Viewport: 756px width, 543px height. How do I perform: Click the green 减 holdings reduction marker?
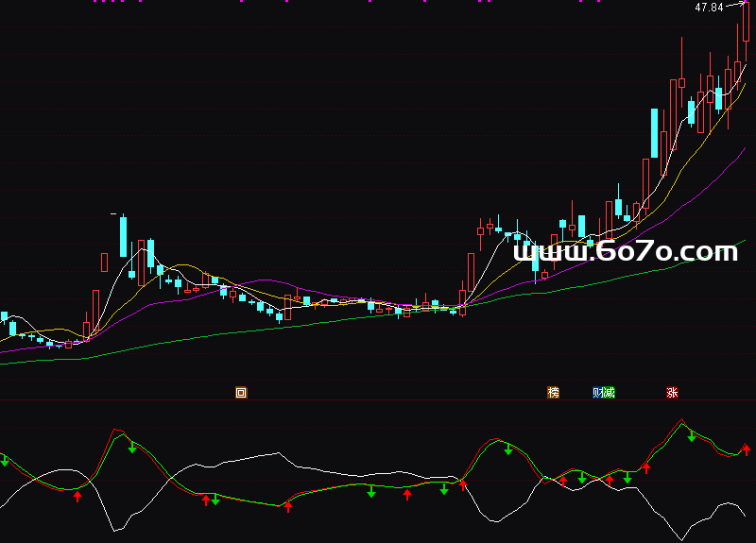610,393
